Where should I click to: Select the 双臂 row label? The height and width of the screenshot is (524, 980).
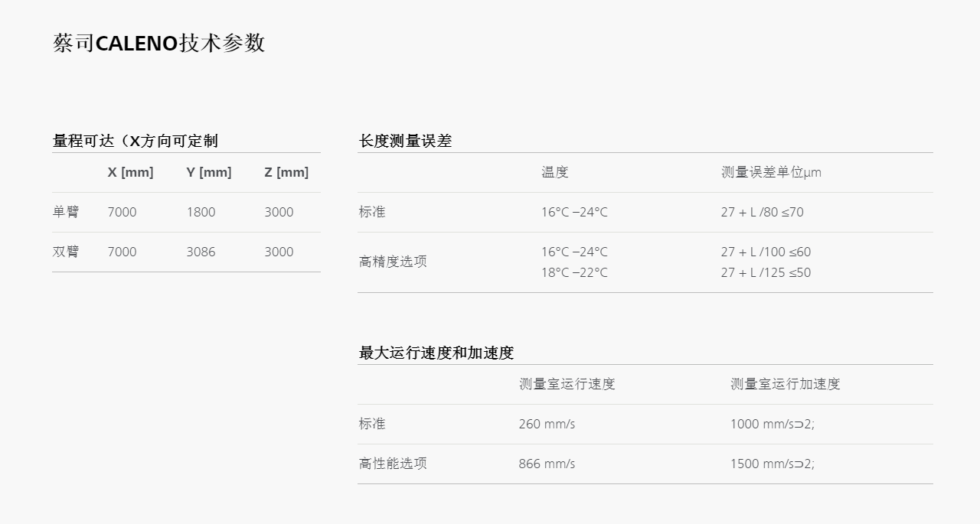pyautogui.click(x=66, y=252)
